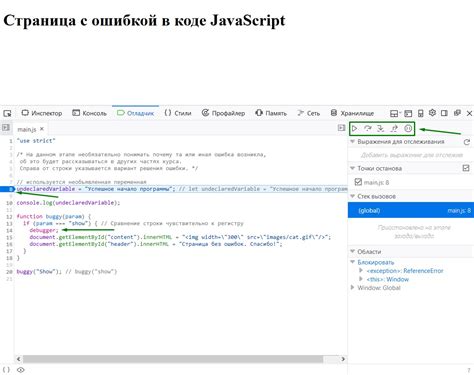Enable responsive design mode icon
Image resolution: width=474 pixels, height=375 pixels.
pos(421,114)
